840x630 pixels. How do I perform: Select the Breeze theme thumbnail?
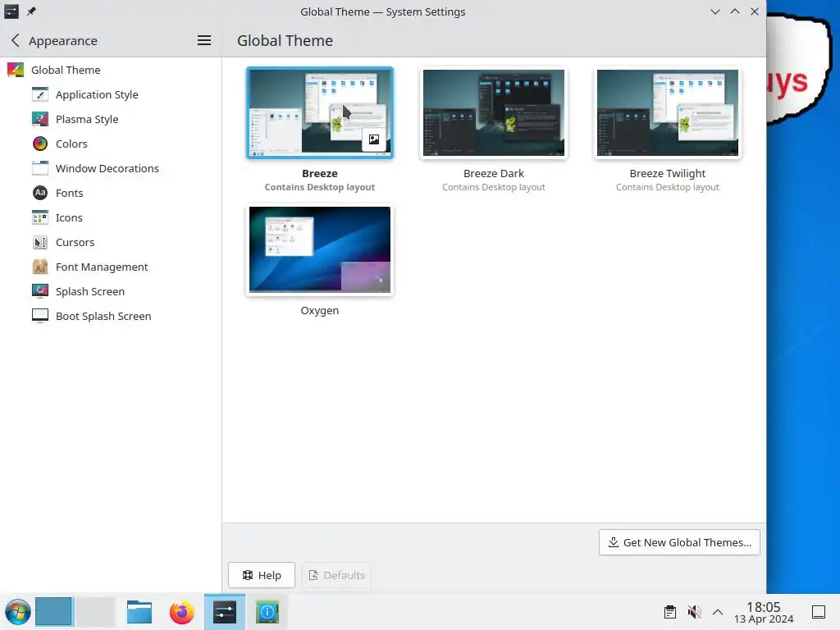[x=320, y=112]
